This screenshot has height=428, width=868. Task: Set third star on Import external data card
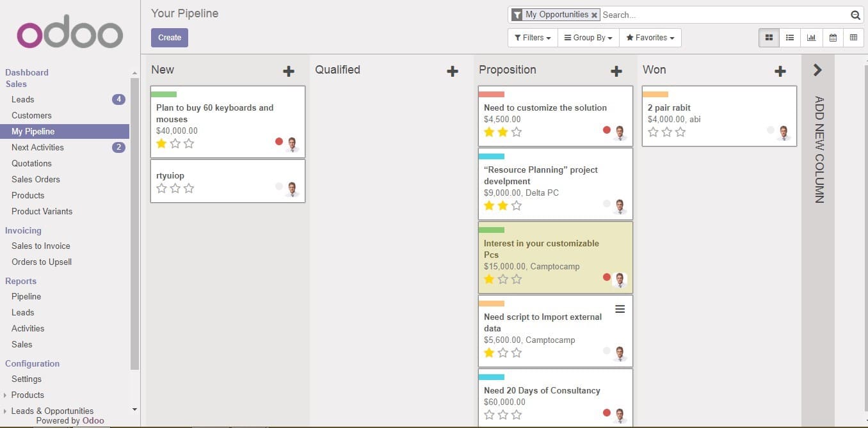[517, 353]
